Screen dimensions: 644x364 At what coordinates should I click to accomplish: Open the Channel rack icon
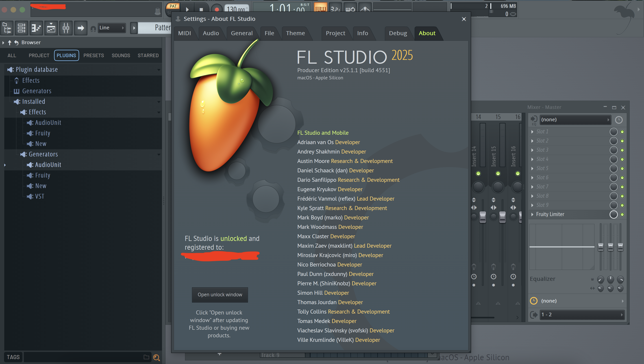point(51,28)
